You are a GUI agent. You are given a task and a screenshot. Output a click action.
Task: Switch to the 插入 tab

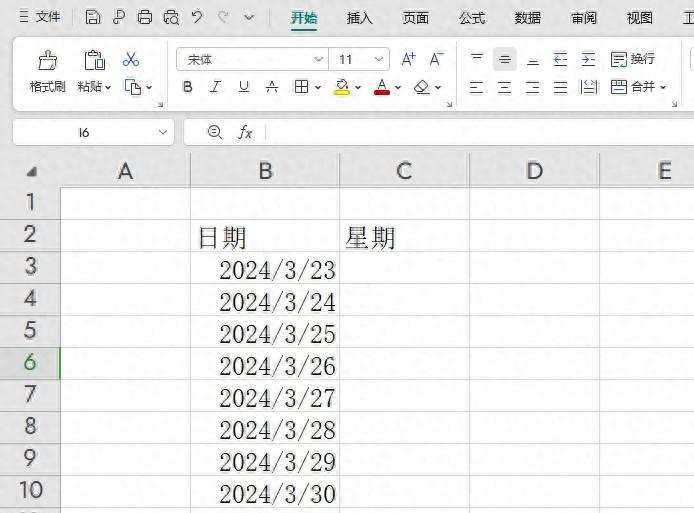tap(359, 18)
